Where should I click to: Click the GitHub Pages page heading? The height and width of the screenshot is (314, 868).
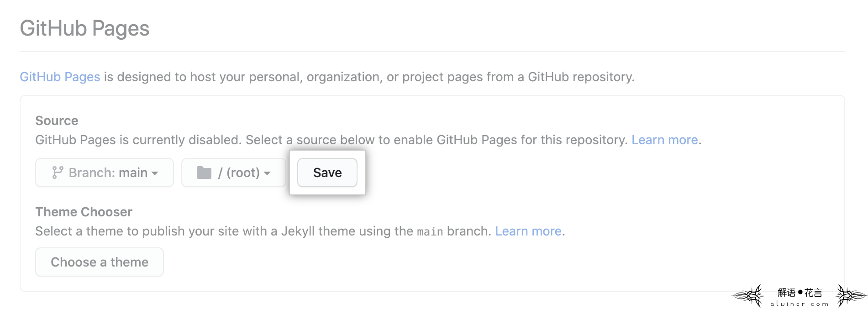(84, 28)
